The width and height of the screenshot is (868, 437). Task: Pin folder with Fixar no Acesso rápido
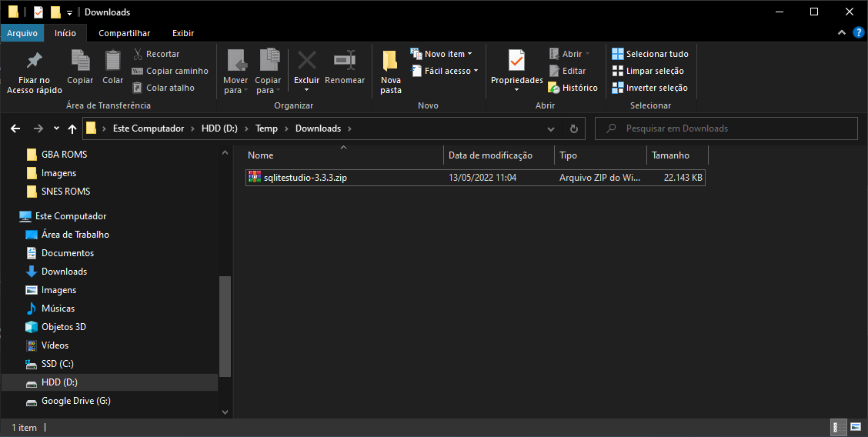tap(35, 72)
